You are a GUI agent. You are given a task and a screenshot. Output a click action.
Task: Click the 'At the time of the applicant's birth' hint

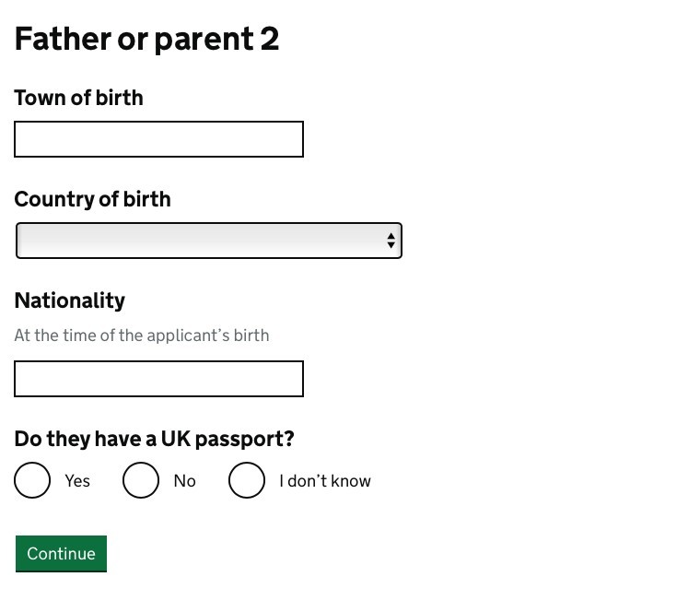coord(142,335)
